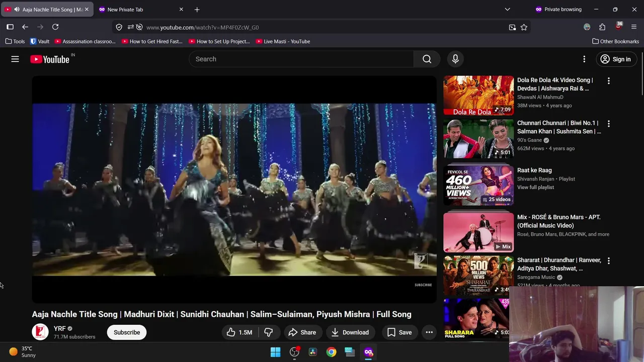
Task: Open OBS Studio from taskbar
Action: tap(294, 352)
